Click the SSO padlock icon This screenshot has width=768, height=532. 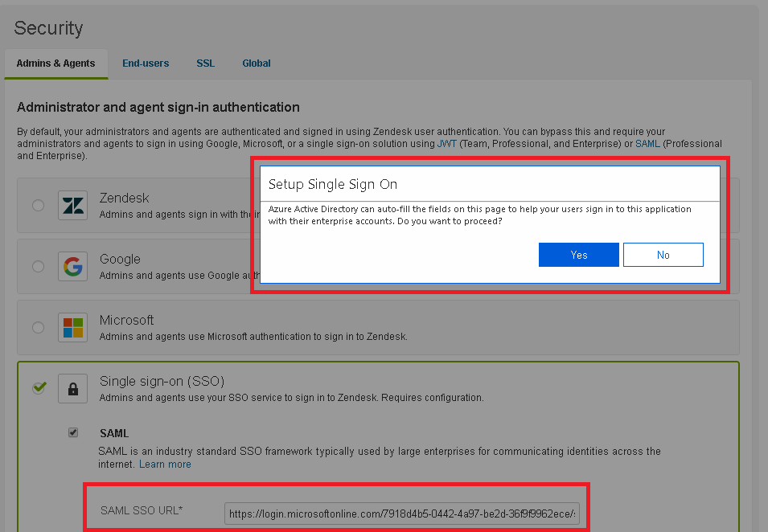[x=72, y=389]
